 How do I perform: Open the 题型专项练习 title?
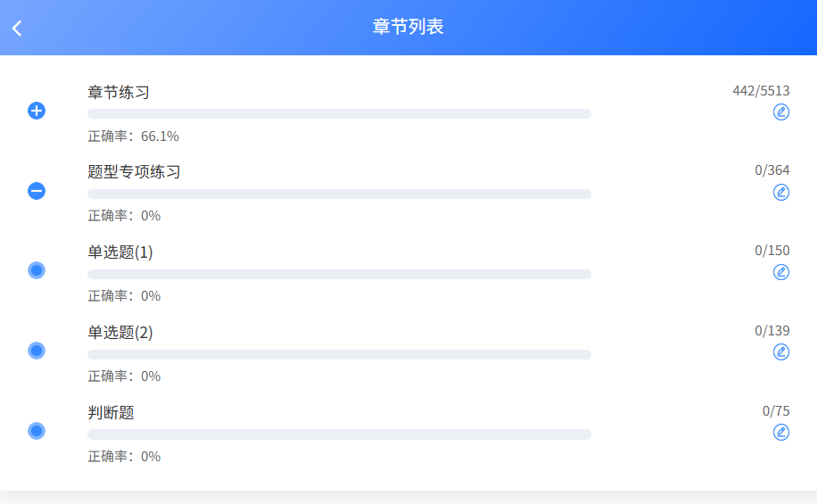(134, 172)
